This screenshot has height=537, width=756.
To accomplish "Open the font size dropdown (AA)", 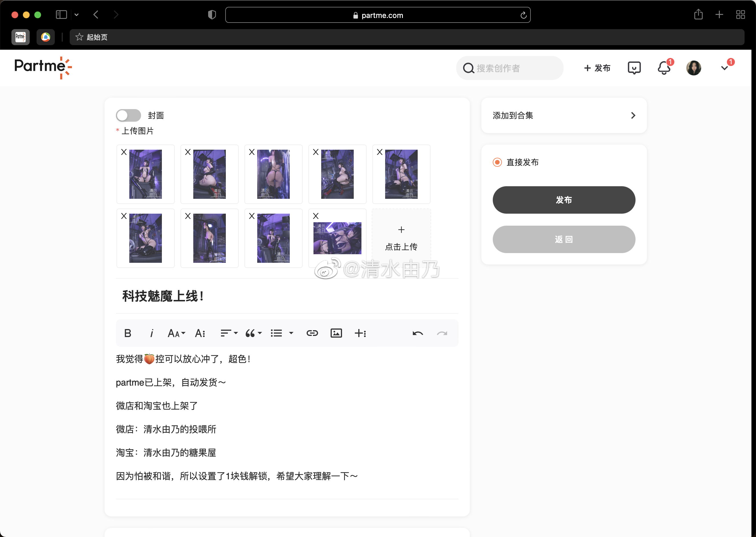I will point(176,333).
